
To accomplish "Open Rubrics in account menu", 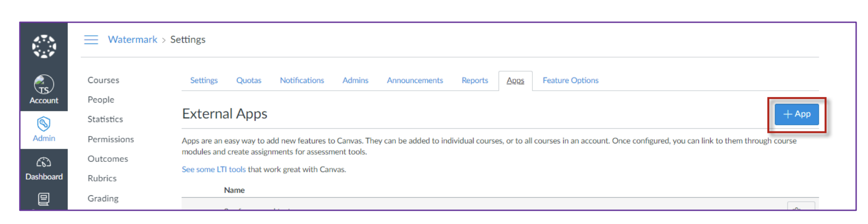I will coord(102,178).
